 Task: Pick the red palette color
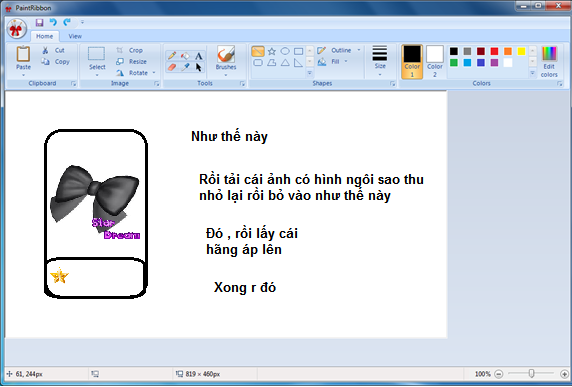494,51
